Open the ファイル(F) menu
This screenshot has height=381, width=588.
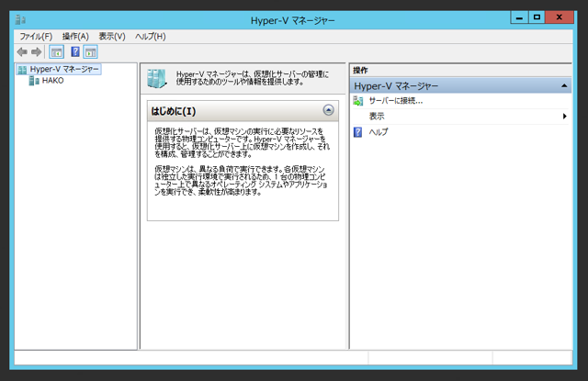click(36, 37)
